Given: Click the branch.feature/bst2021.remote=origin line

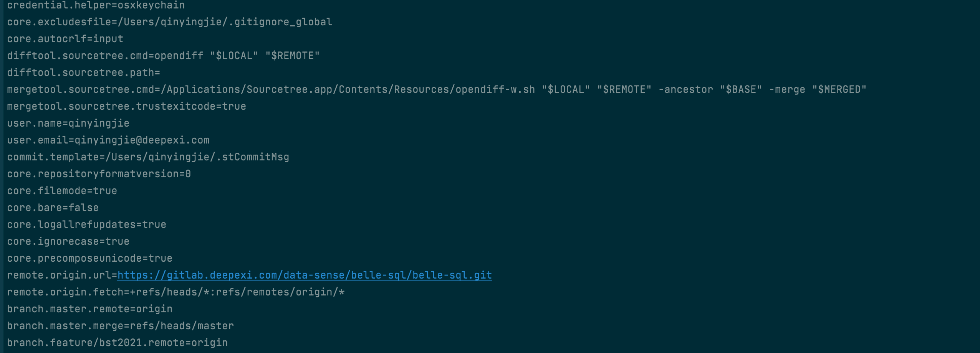Looking at the screenshot, I should (117, 343).
